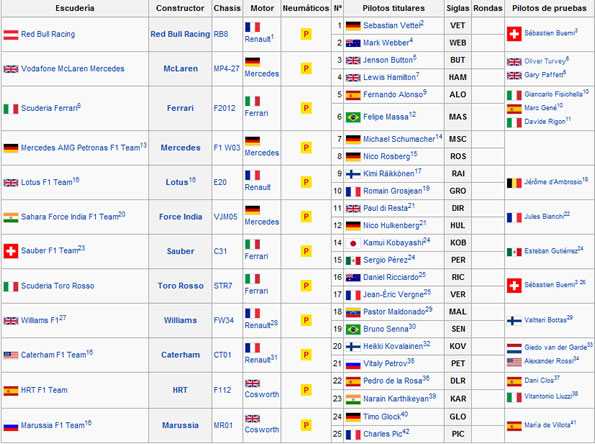595x444 pixels.
Task: Open the Mercedes AMG Petronas F1 Team link
Action: [x=80, y=148]
